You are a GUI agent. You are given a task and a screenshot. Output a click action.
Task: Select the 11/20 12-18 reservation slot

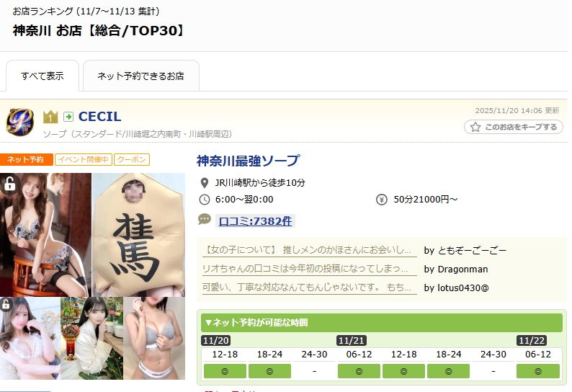coord(225,371)
